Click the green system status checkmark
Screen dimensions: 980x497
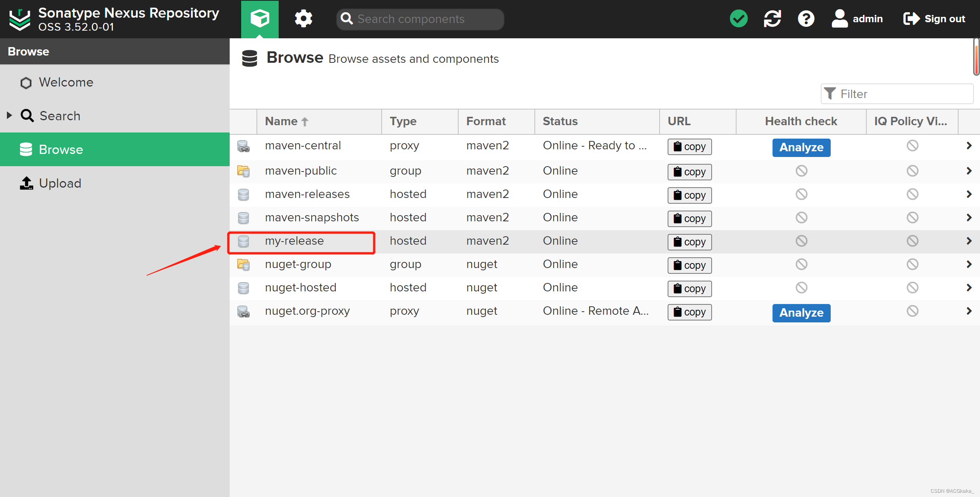pyautogui.click(x=738, y=19)
